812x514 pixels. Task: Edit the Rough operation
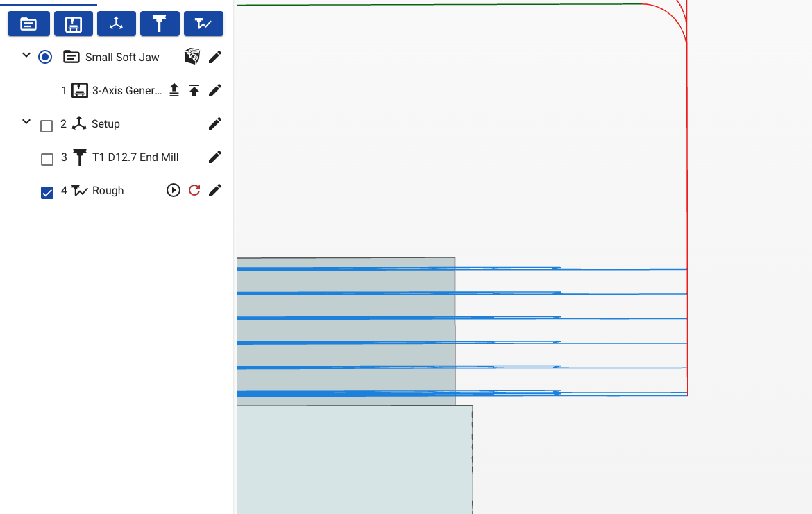coord(215,190)
